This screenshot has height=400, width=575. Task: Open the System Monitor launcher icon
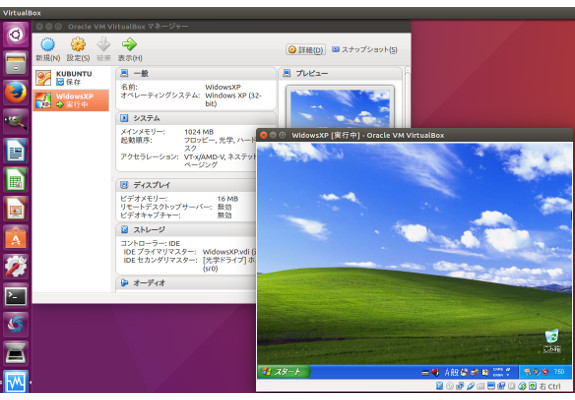[16, 381]
